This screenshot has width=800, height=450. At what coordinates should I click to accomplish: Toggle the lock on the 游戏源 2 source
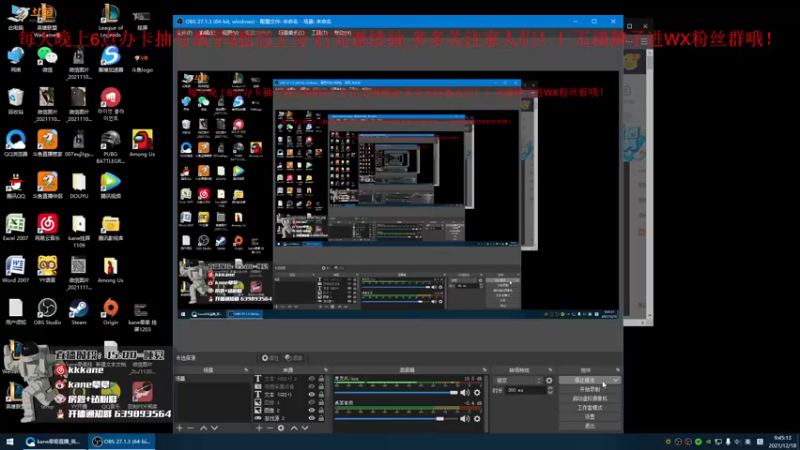click(321, 418)
